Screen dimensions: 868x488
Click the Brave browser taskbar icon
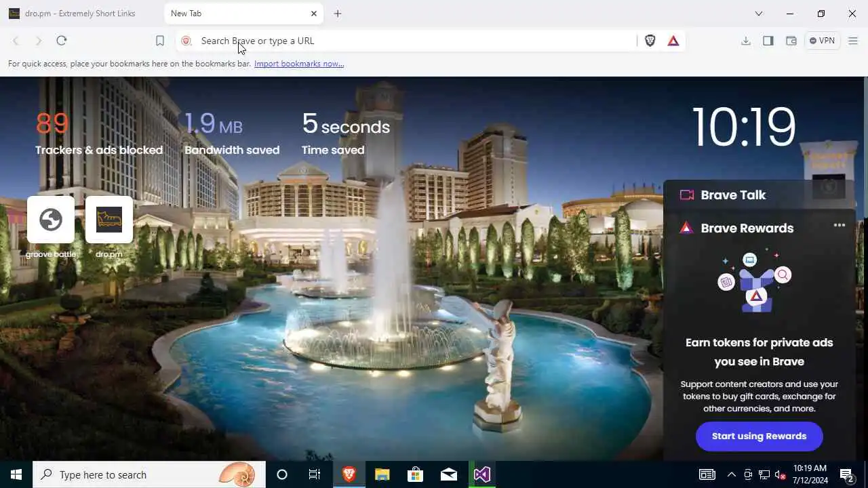click(349, 474)
